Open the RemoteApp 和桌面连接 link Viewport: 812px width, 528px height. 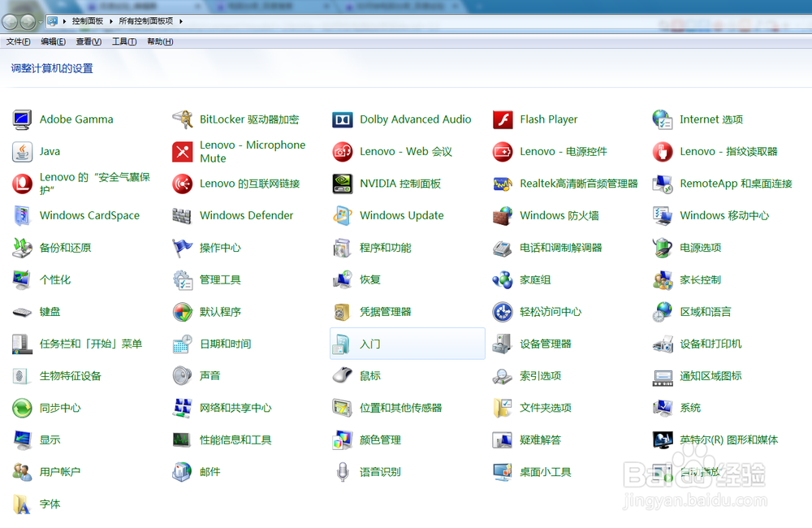[x=736, y=184]
